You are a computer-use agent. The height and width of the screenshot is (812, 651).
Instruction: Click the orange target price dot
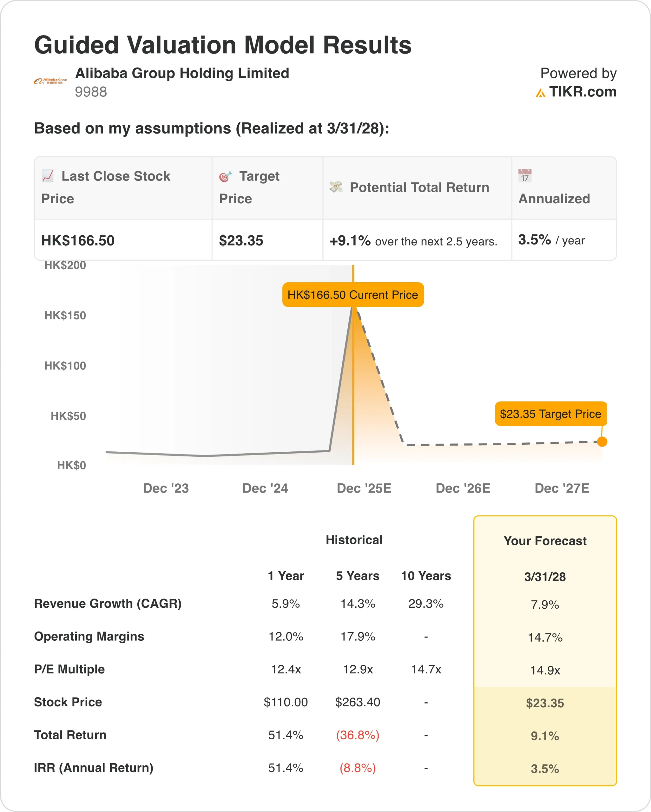tap(602, 442)
